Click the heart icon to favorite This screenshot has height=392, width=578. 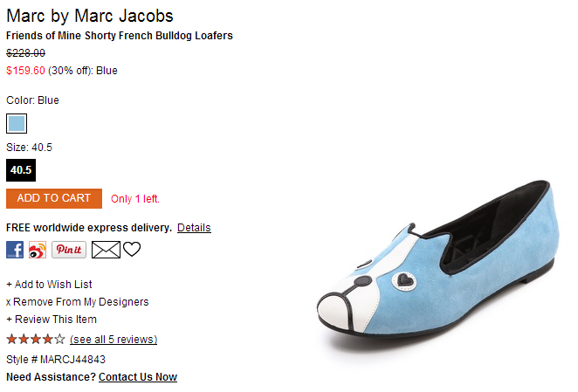132,249
